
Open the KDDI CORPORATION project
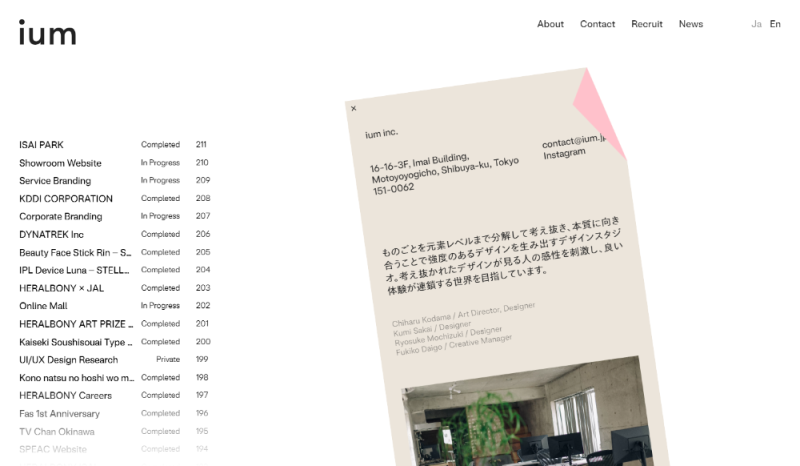point(66,199)
